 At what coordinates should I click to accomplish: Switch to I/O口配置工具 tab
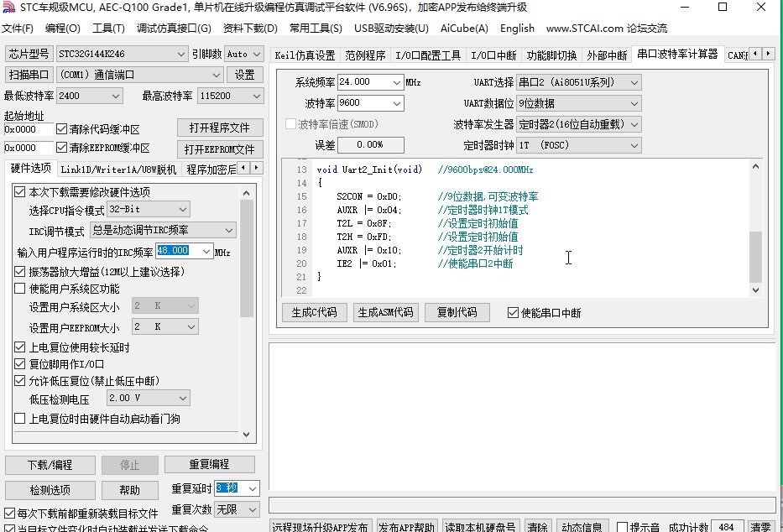click(x=428, y=55)
